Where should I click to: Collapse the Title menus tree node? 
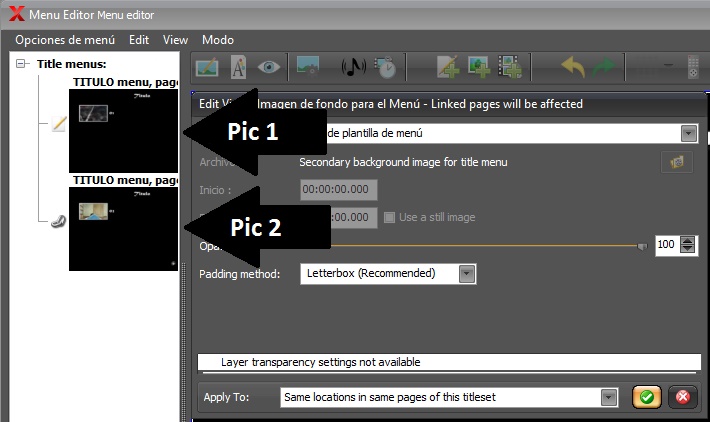click(x=21, y=63)
